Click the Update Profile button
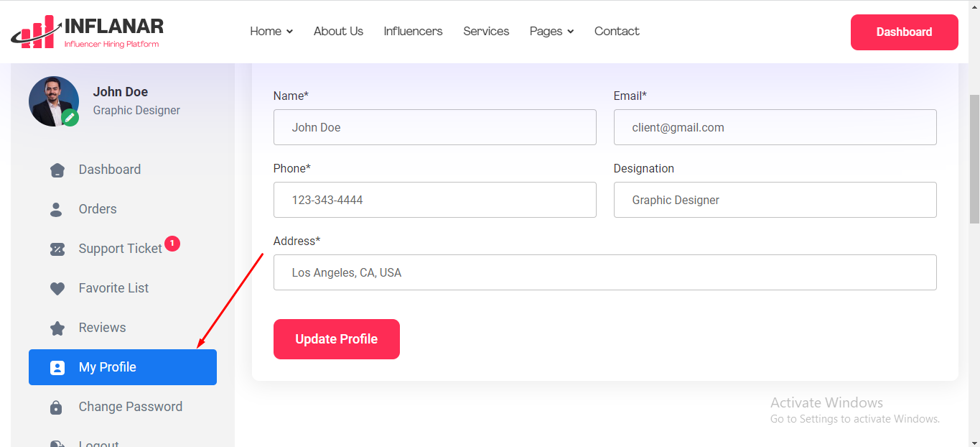 coord(336,339)
